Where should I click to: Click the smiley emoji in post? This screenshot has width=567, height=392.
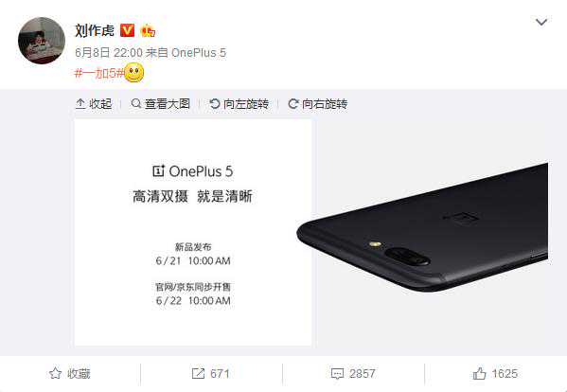pyautogui.click(x=133, y=72)
